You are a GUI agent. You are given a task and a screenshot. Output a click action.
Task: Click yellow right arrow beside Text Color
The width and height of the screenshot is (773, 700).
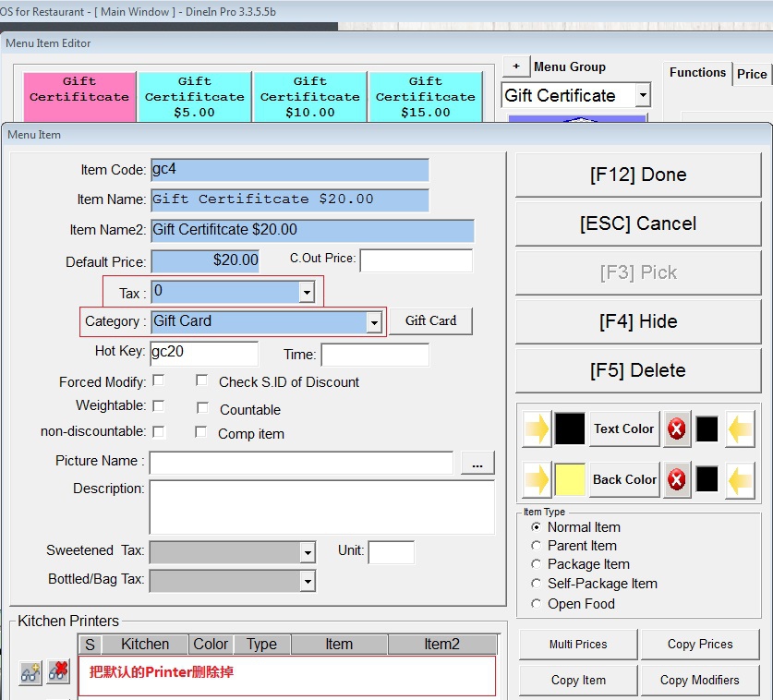[x=537, y=428]
